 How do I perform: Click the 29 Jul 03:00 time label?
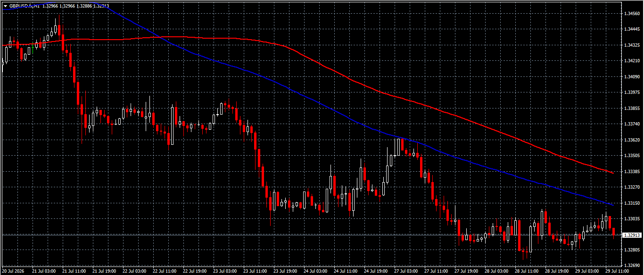coord(587,272)
